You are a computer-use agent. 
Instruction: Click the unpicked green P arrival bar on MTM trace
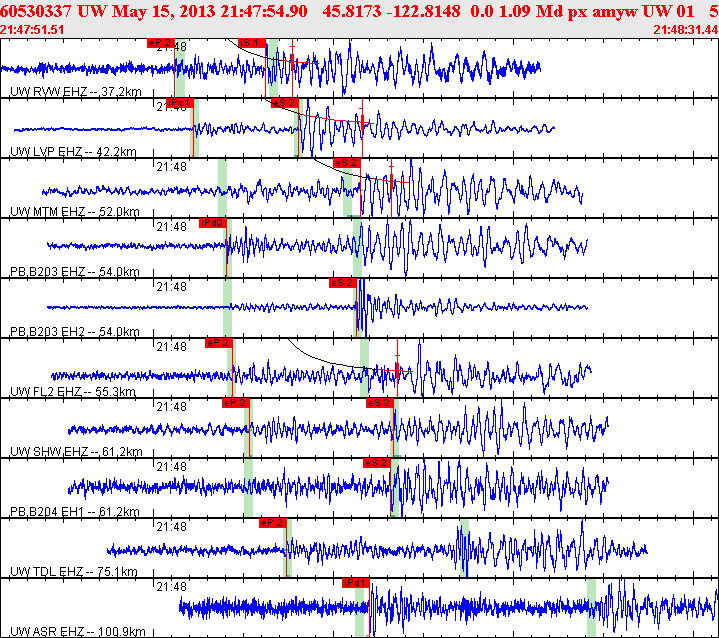coord(222,188)
